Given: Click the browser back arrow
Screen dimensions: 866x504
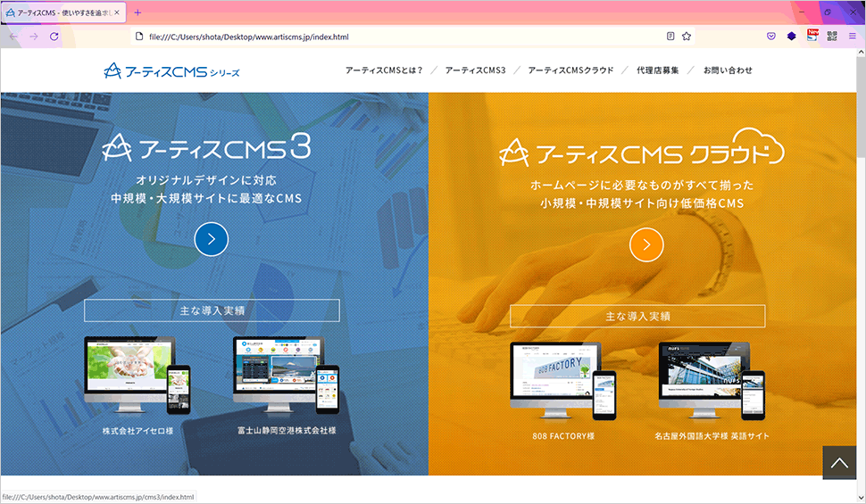Looking at the screenshot, I should 13,37.
